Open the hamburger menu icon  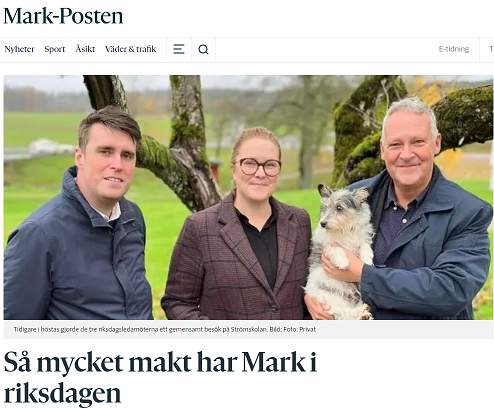tap(179, 49)
